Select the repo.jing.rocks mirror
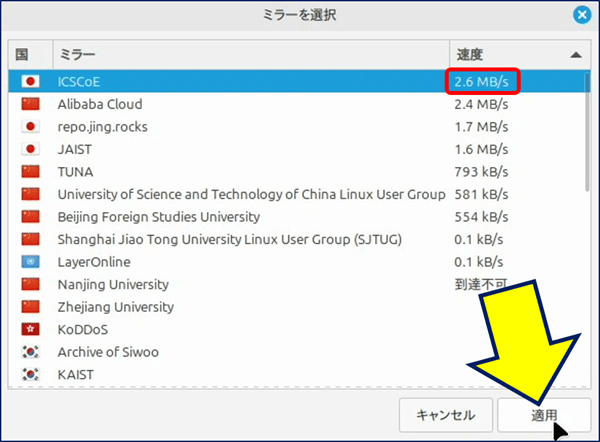The height and width of the screenshot is (442, 600). 297,127
